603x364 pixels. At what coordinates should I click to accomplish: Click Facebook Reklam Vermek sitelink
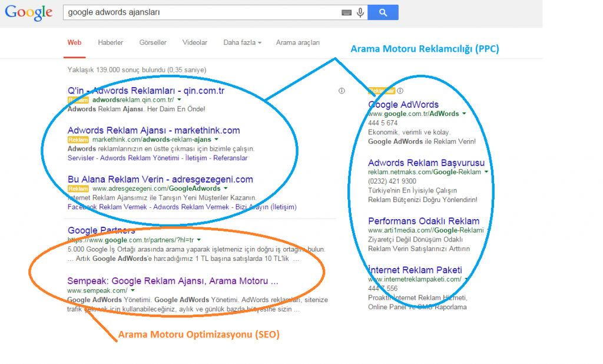107,207
